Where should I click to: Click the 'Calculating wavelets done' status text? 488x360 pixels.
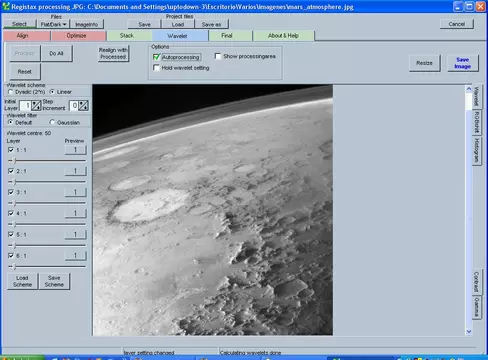251,352
